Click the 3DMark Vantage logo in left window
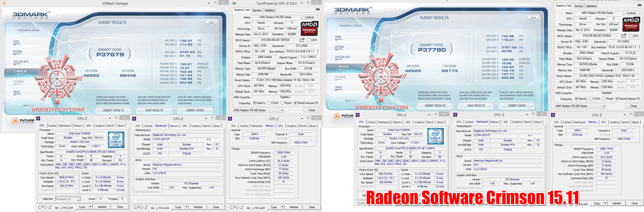The width and height of the screenshot is (644, 212). [x=31, y=15]
